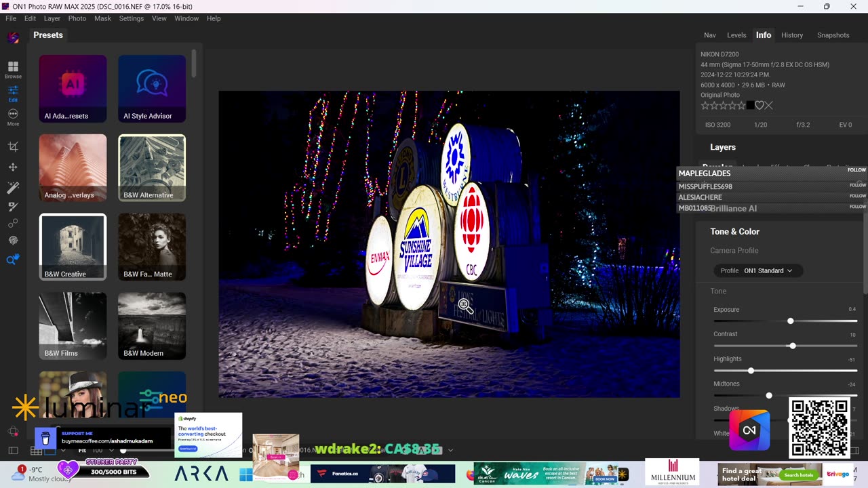This screenshot has height=488, width=868.
Task: Click the heart like icon in Info
Action: coord(759,105)
